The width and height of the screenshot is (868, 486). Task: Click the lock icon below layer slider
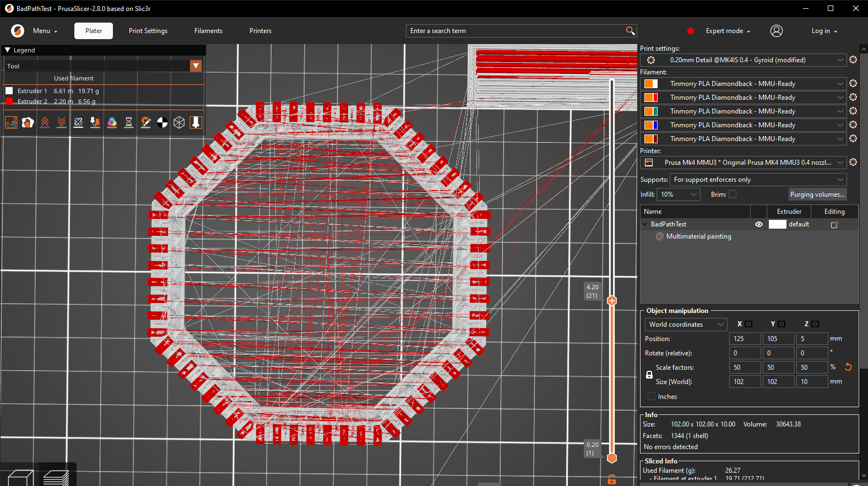pyautogui.click(x=611, y=479)
